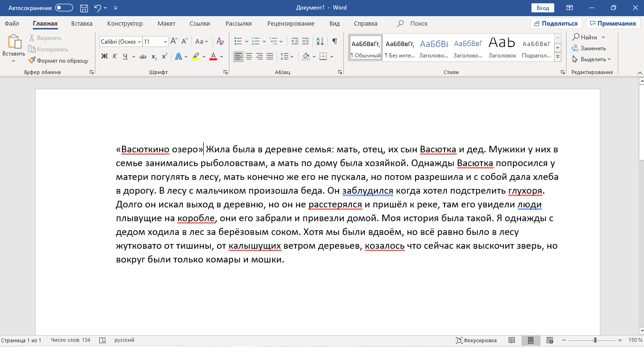Click the Format Painter brush icon

click(32, 61)
